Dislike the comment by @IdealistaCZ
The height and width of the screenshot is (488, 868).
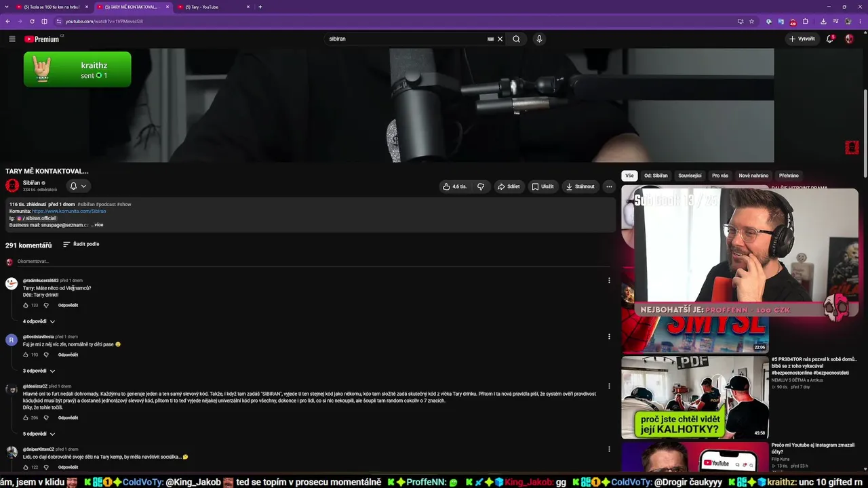coord(46,418)
